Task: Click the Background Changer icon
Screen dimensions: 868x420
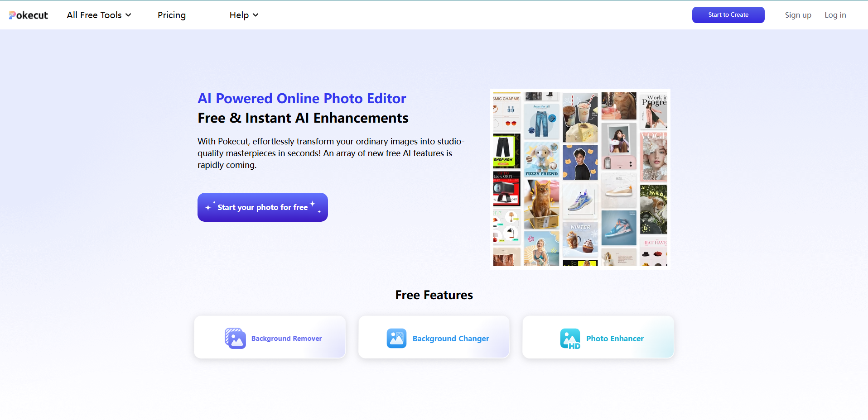Action: click(396, 338)
